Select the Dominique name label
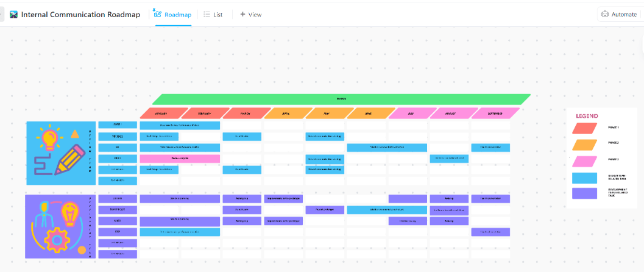 [118, 210]
